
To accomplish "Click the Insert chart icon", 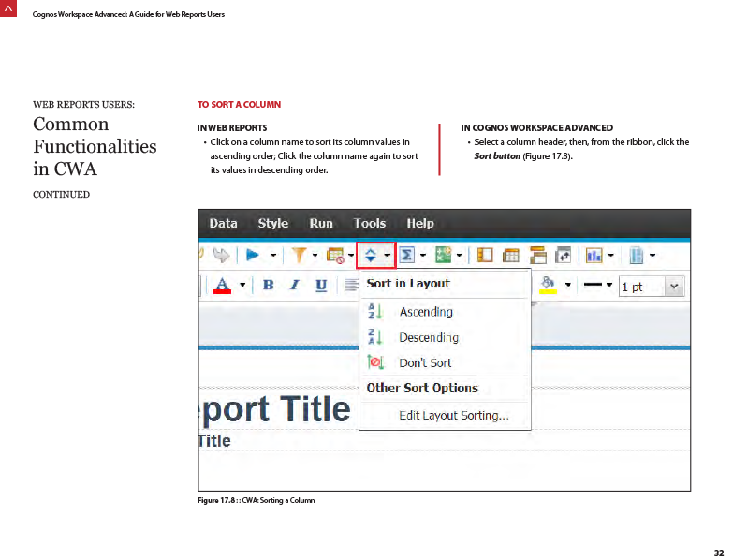I will (594, 256).
